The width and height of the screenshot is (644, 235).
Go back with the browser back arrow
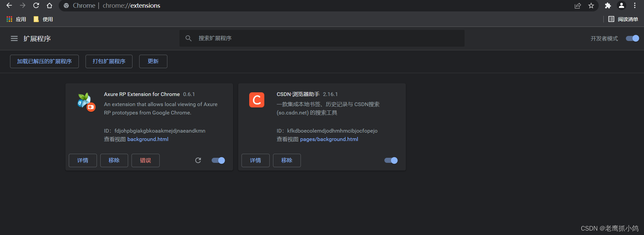point(9,5)
